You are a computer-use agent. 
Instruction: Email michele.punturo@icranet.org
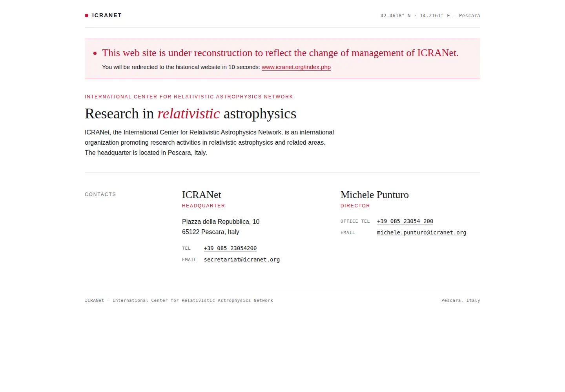tap(421, 232)
